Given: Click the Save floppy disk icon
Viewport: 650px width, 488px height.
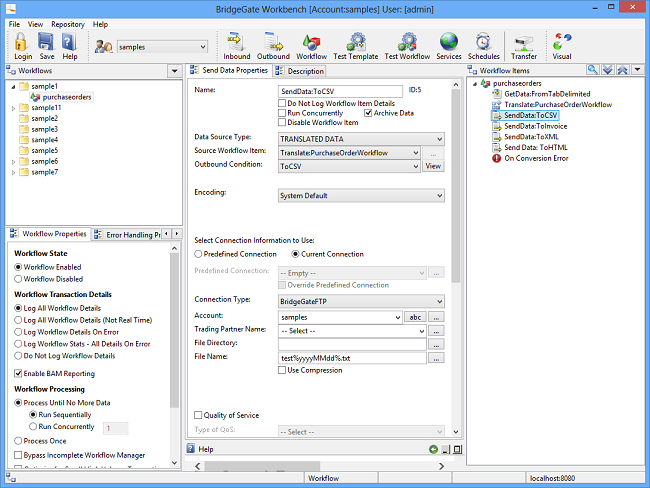Looking at the screenshot, I should [x=46, y=46].
